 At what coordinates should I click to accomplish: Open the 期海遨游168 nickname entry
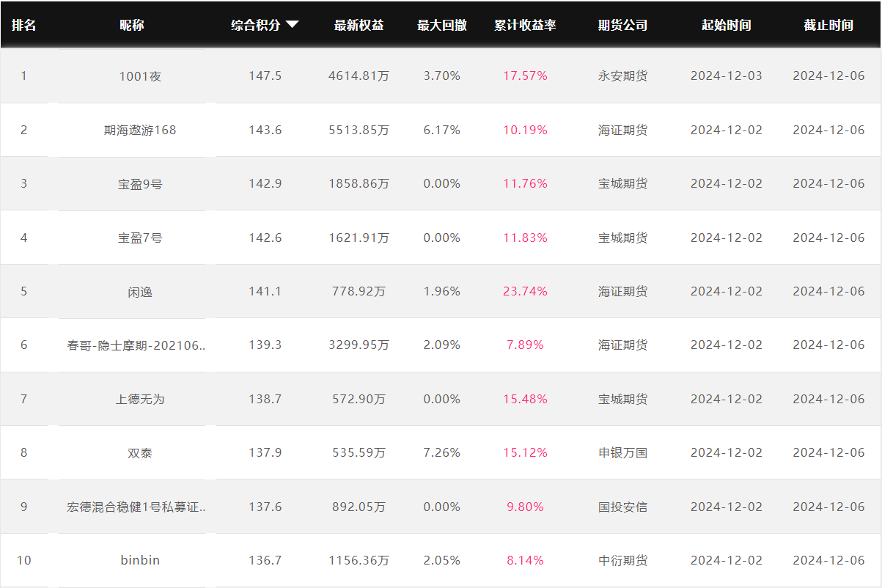point(140,130)
